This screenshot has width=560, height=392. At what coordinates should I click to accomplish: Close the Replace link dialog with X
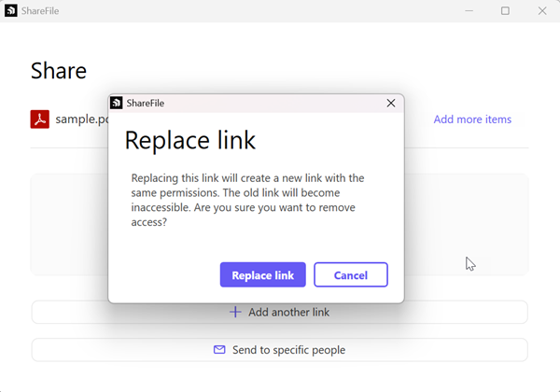391,104
